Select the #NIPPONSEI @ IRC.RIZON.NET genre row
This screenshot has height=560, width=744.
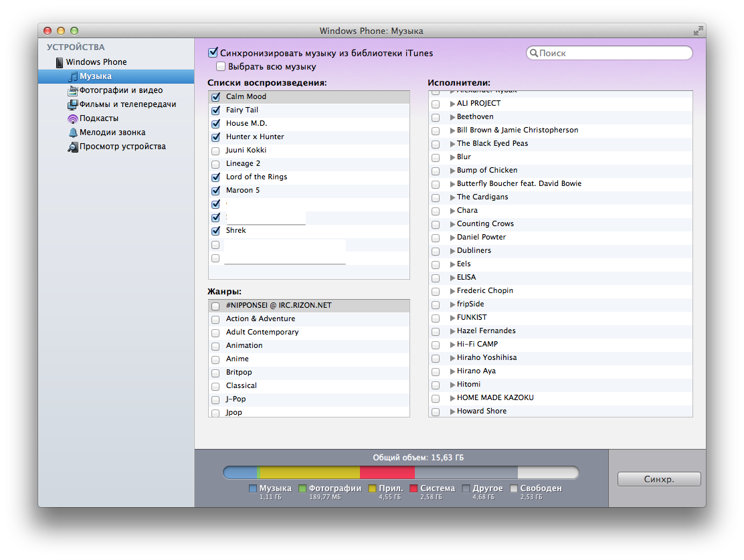(x=309, y=306)
